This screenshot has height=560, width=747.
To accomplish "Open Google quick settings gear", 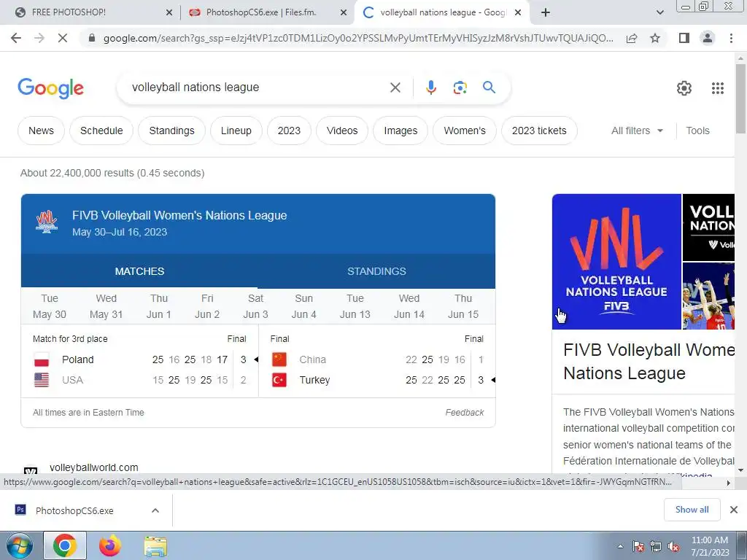I will [x=684, y=88].
